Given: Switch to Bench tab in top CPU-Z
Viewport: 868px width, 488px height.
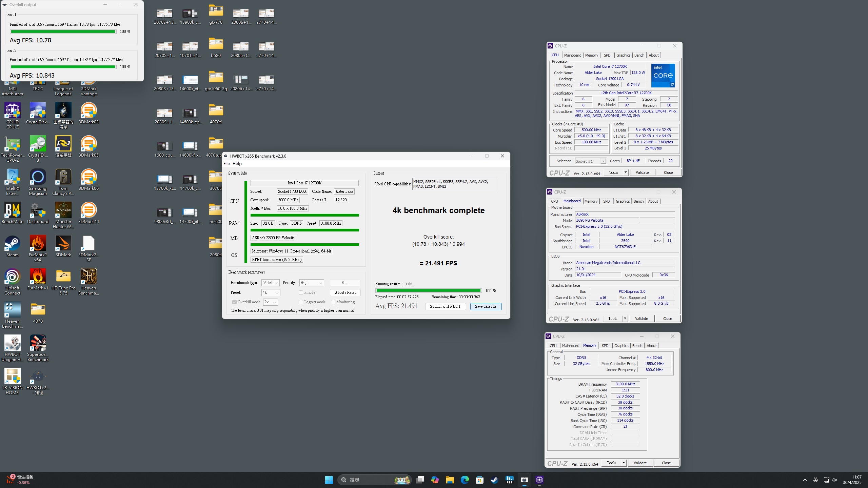Looking at the screenshot, I should click(x=639, y=55).
